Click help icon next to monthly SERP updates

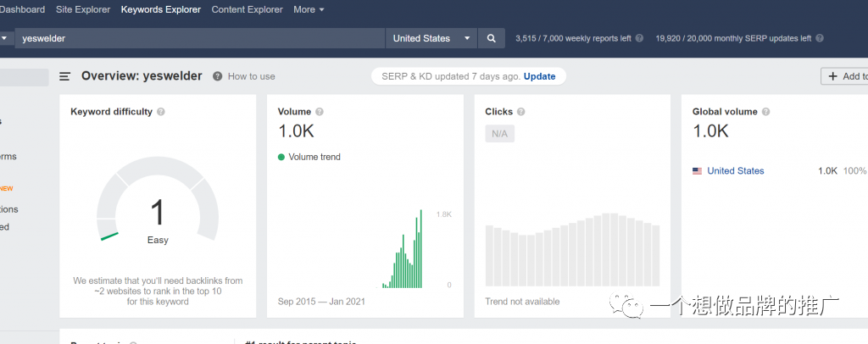819,38
